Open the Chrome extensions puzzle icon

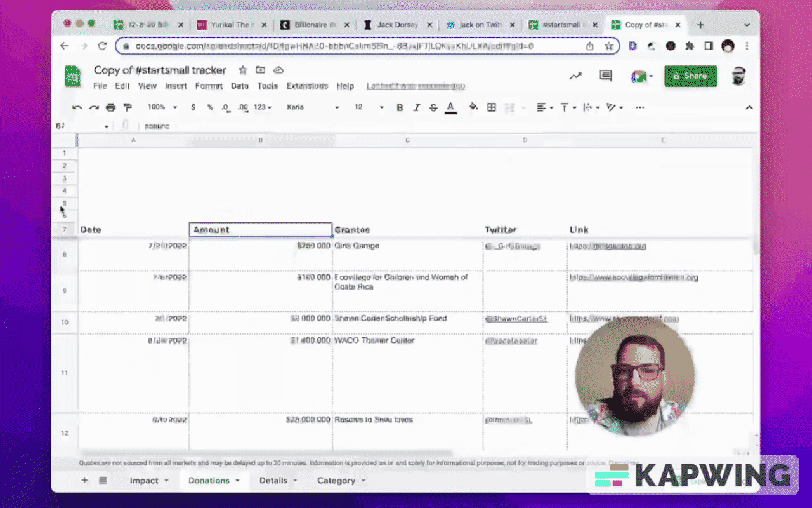[x=690, y=46]
